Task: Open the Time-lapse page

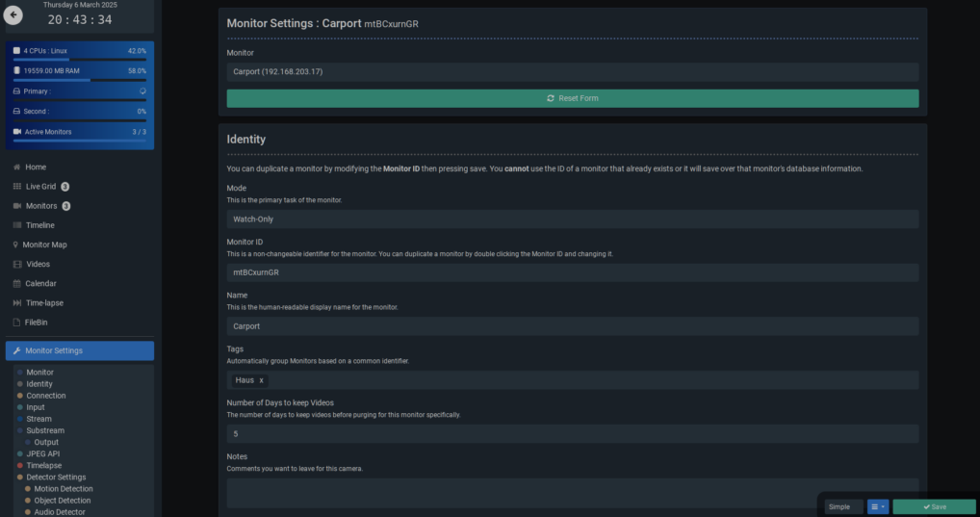Action: click(x=44, y=302)
